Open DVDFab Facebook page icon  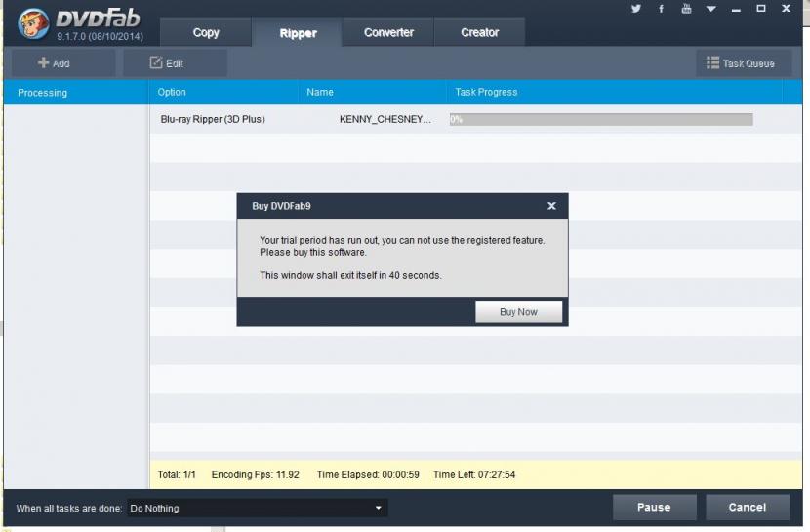pyautogui.click(x=661, y=8)
